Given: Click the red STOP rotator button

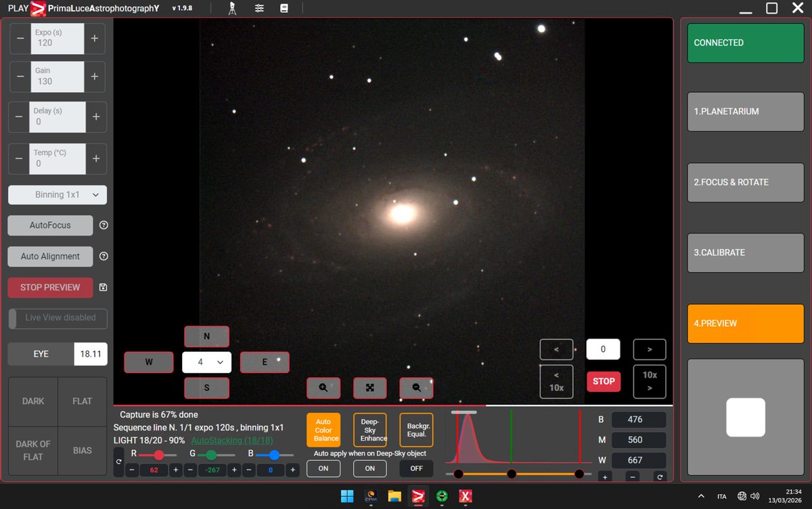Looking at the screenshot, I should [x=604, y=381].
